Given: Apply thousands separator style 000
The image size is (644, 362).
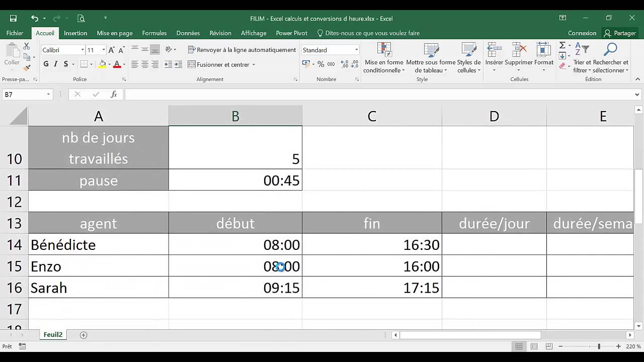Looking at the screenshot, I should pos(331,64).
